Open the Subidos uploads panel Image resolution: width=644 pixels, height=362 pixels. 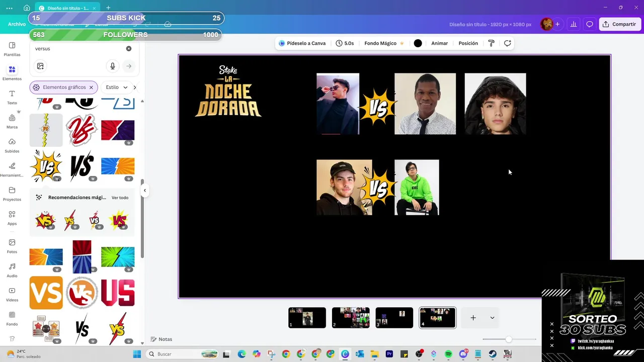(x=12, y=145)
